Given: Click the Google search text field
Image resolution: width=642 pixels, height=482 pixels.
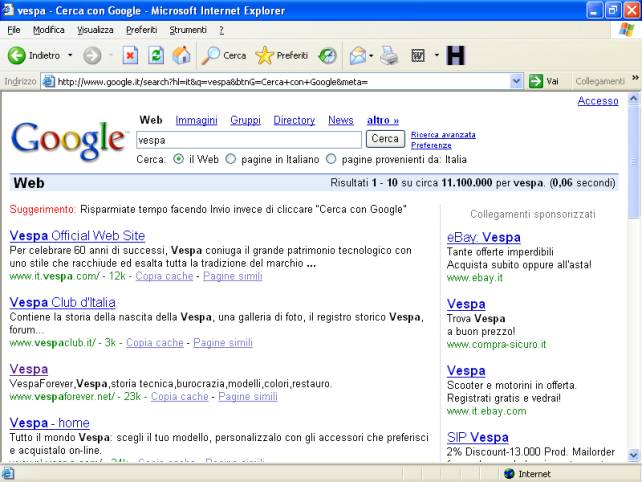Looking at the screenshot, I should (x=249, y=140).
